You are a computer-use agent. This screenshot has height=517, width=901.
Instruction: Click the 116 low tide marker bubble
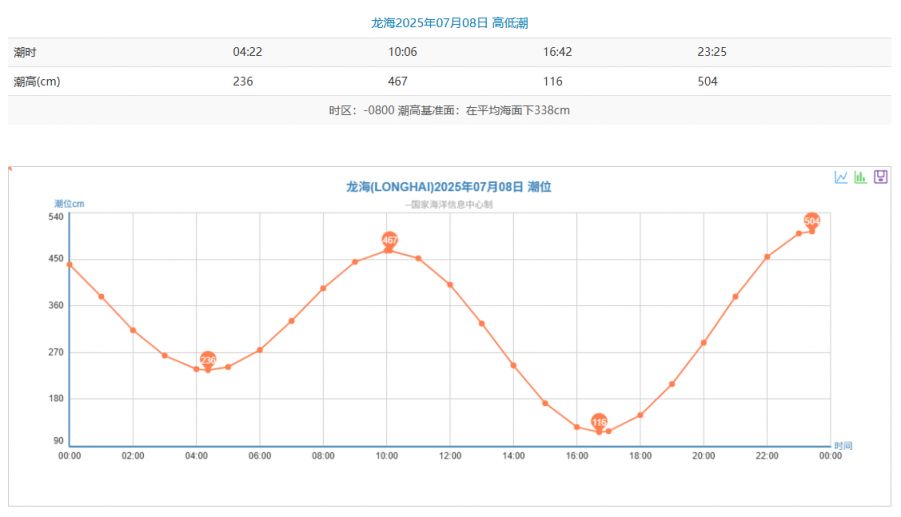pyautogui.click(x=599, y=421)
